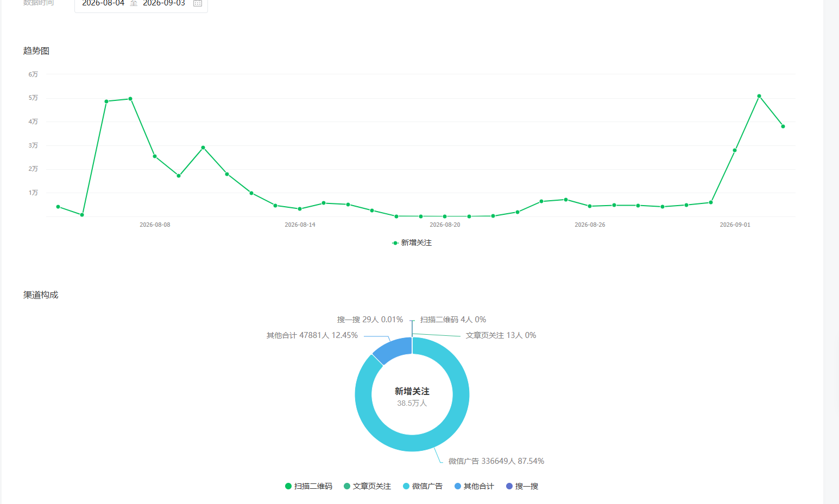Toggle 其他合计 legend entry

click(x=474, y=486)
